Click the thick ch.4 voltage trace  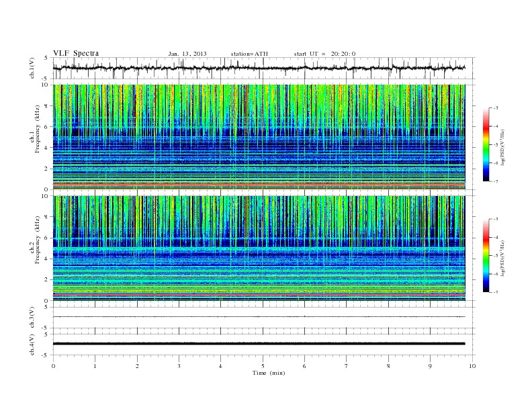coord(259,344)
